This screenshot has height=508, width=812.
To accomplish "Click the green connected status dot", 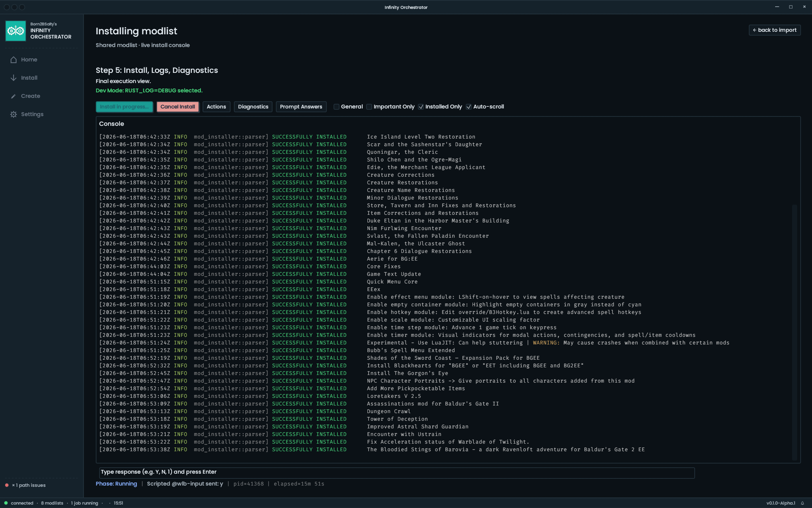I will [6, 503].
